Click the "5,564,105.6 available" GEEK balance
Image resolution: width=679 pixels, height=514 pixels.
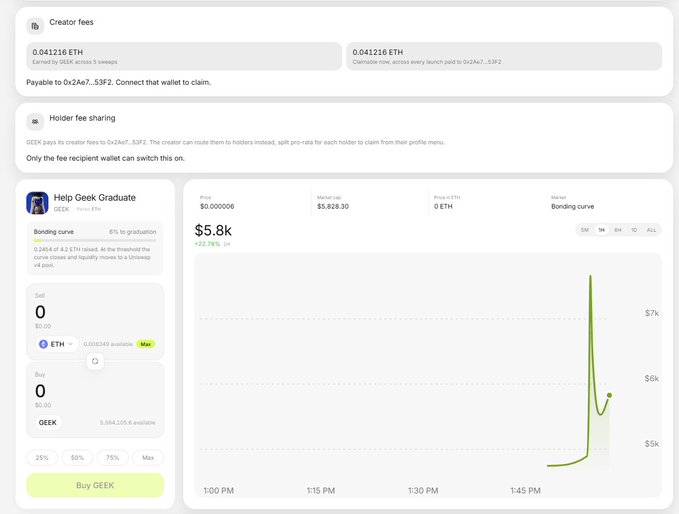click(x=128, y=423)
